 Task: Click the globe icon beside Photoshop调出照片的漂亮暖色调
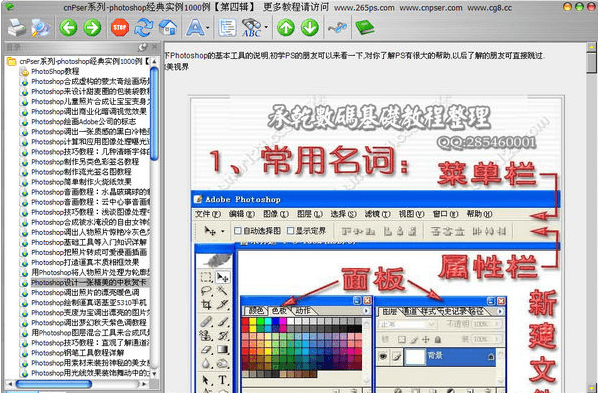tap(25, 293)
